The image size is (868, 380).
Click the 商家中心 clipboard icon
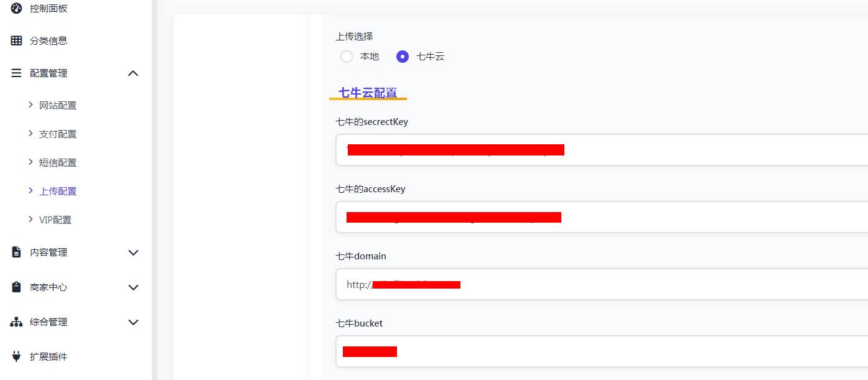16,287
